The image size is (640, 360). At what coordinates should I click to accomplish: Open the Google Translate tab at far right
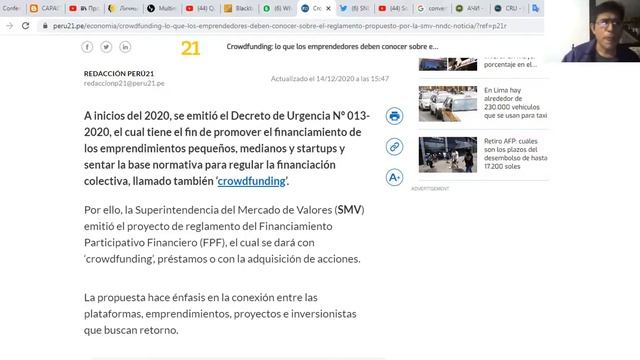pos(536,8)
